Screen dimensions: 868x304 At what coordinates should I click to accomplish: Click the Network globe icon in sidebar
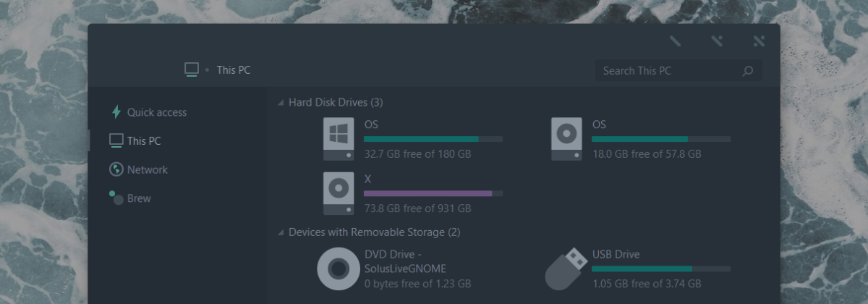[116, 169]
